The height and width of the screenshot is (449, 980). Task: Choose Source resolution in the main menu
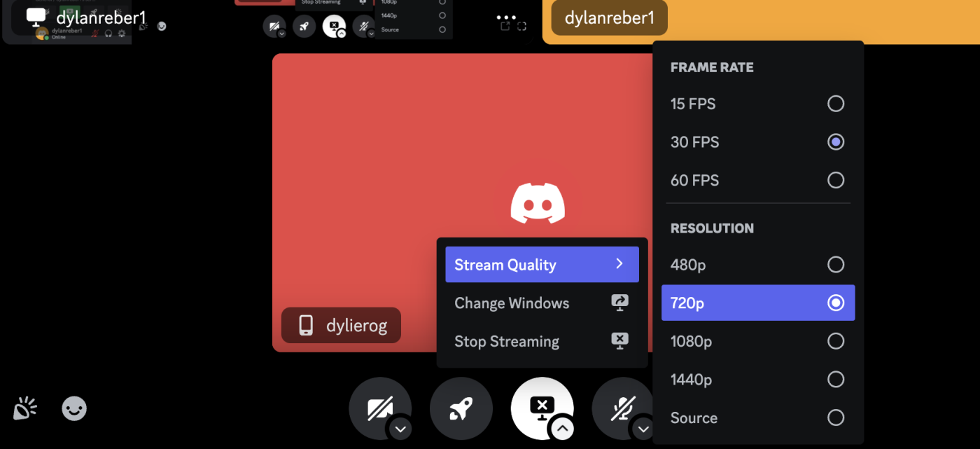(758, 417)
